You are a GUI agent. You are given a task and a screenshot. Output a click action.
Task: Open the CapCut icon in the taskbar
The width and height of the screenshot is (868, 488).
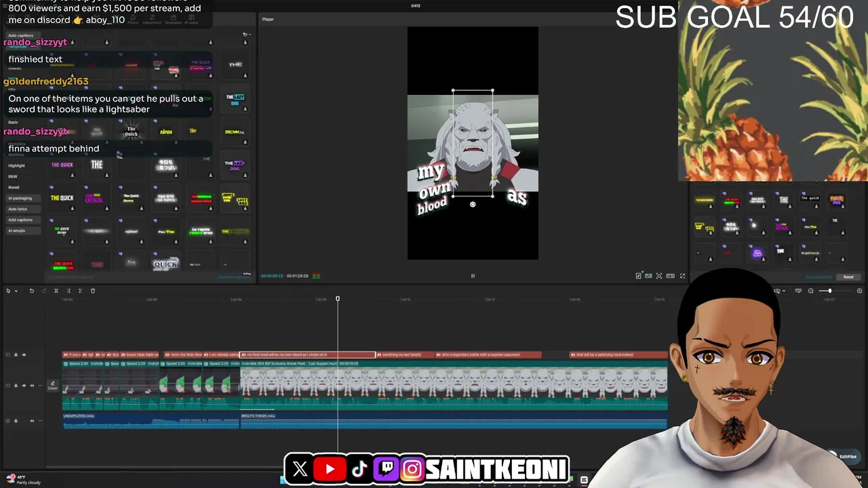point(584,480)
